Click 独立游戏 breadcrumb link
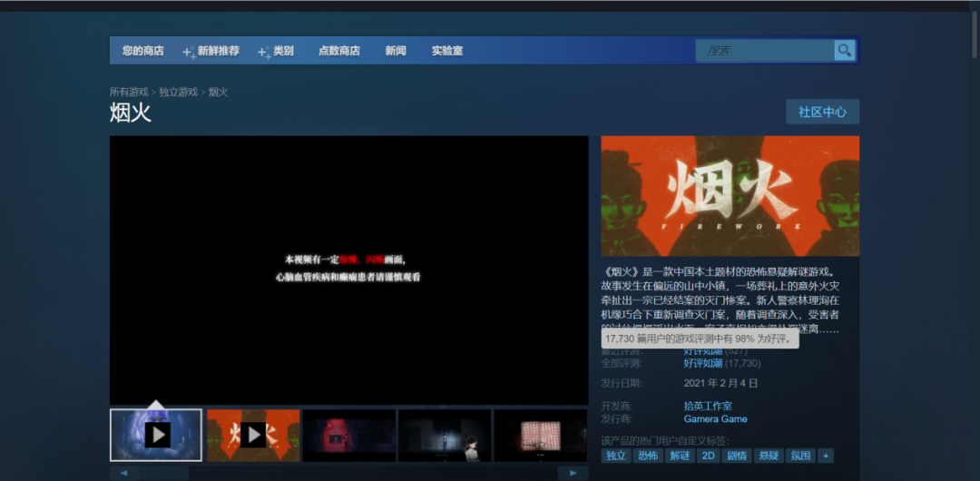 178,92
